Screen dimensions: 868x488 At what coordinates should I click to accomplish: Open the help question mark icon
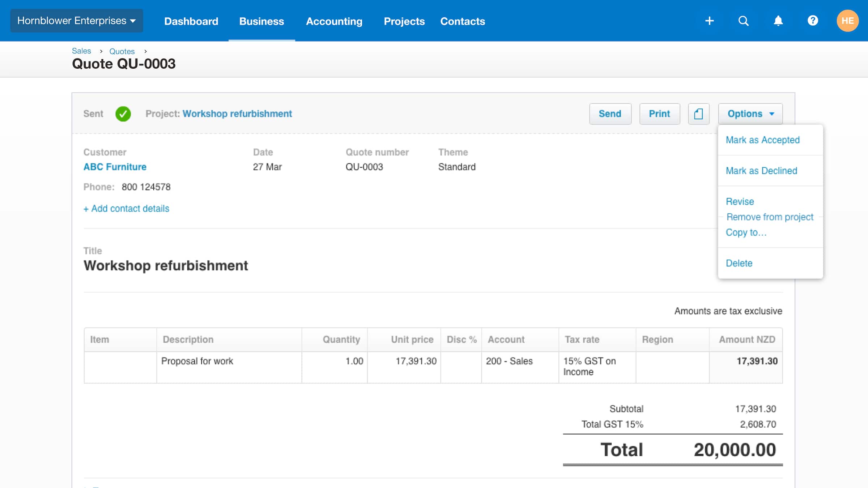[813, 21]
